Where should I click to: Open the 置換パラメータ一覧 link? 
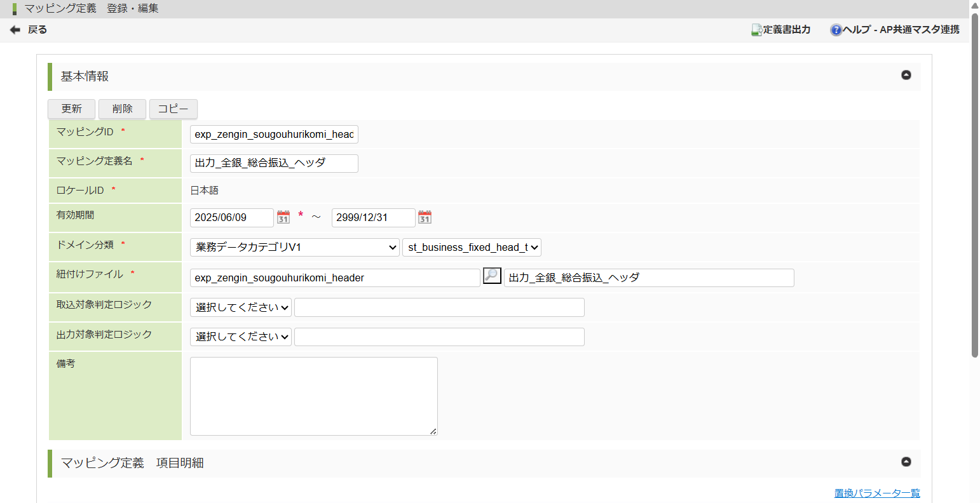point(877,493)
